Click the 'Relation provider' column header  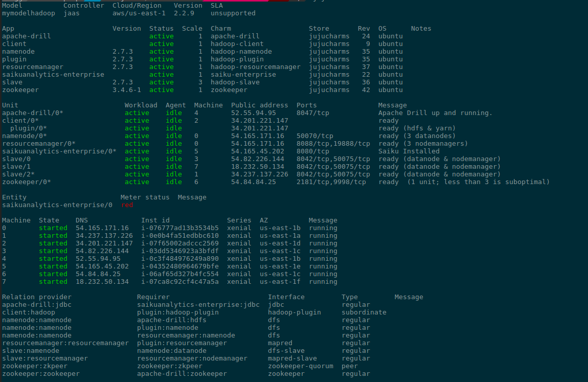click(37, 297)
